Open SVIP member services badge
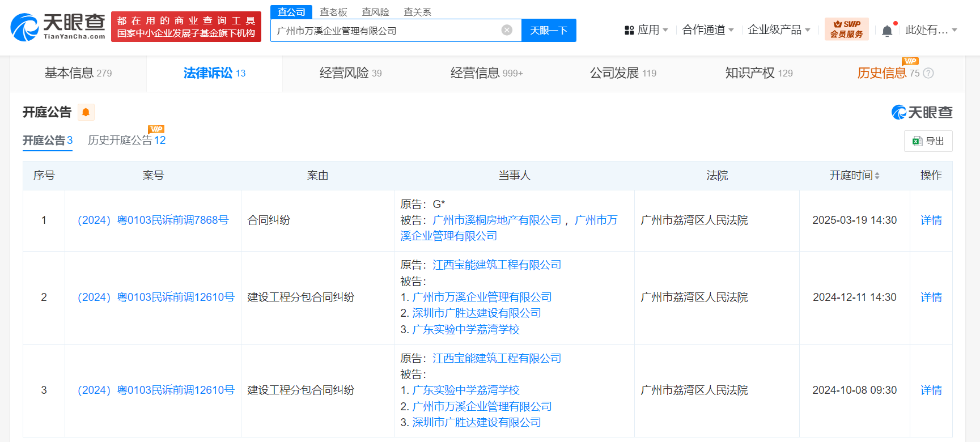980x442 pixels. point(847,29)
